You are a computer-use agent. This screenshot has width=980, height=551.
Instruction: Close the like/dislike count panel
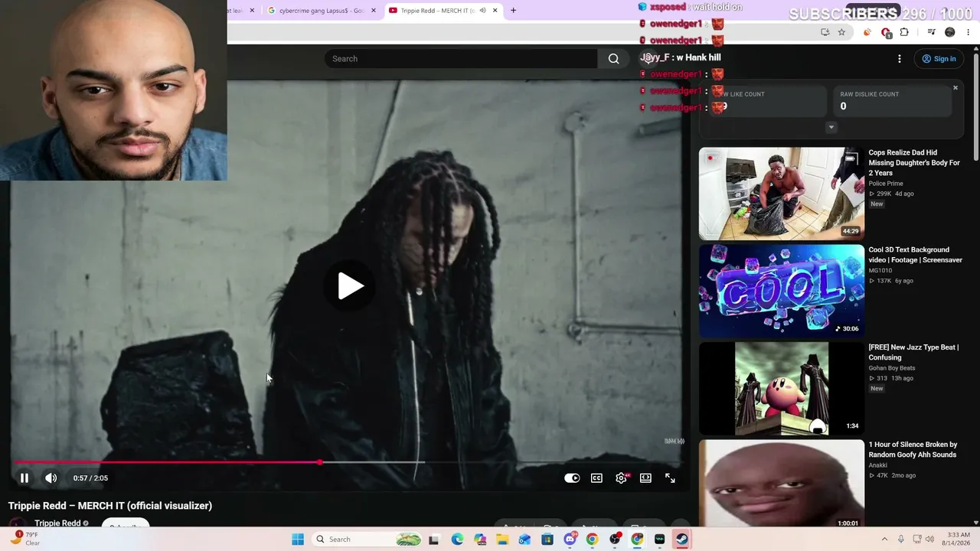click(x=955, y=88)
